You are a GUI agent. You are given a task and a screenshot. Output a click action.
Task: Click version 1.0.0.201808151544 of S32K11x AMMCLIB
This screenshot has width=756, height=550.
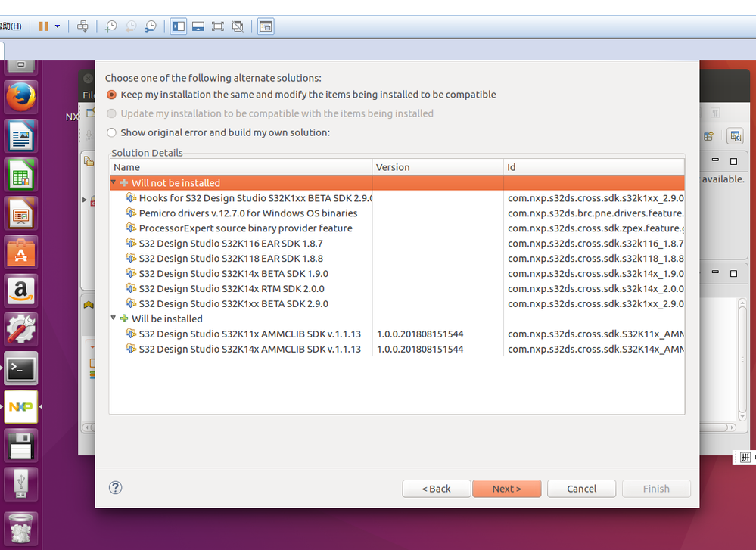coord(420,334)
